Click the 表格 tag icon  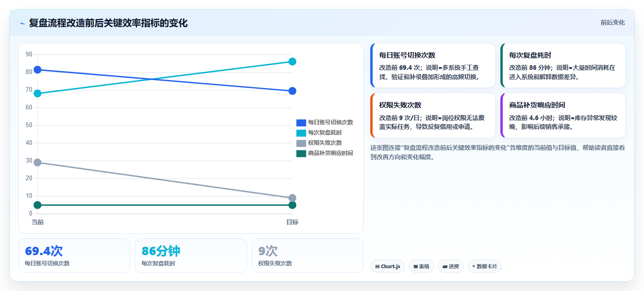pyautogui.click(x=415, y=267)
